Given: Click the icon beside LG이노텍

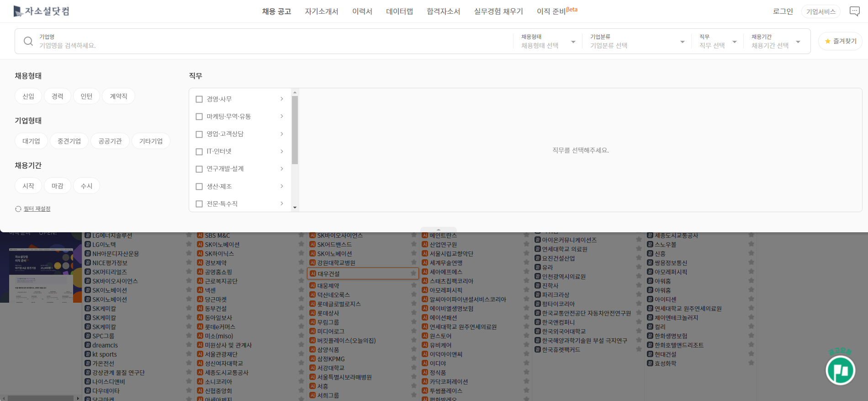Looking at the screenshot, I should click(x=88, y=245).
